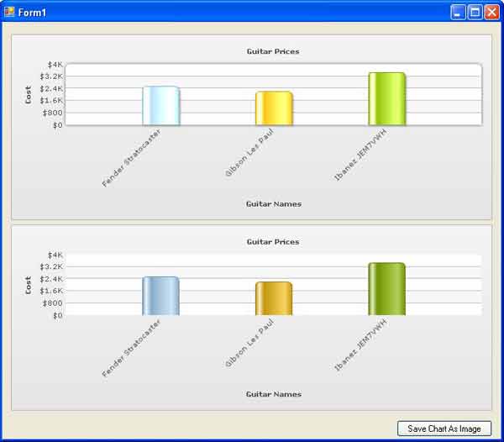Click the Fender Stratocaster label under top chart
Viewport: 504px width, 442px height.
coord(130,159)
